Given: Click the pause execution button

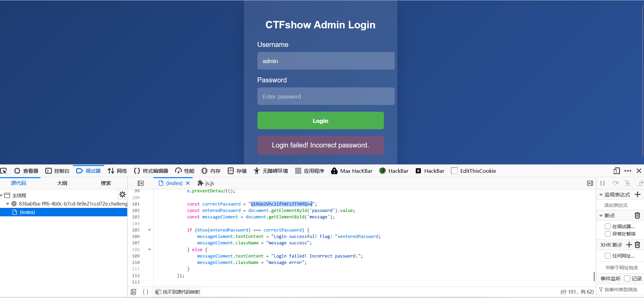Looking at the screenshot, I should tap(603, 183).
